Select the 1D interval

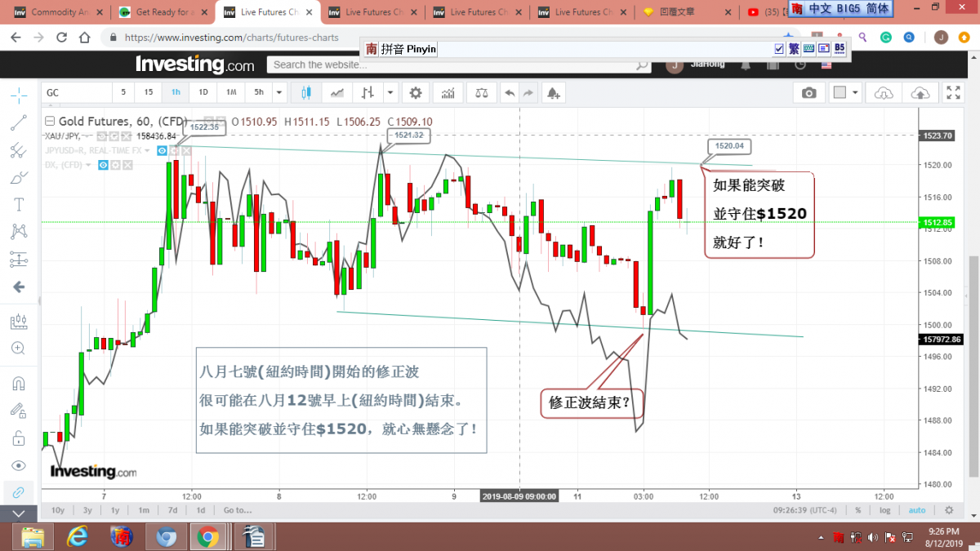(x=203, y=92)
